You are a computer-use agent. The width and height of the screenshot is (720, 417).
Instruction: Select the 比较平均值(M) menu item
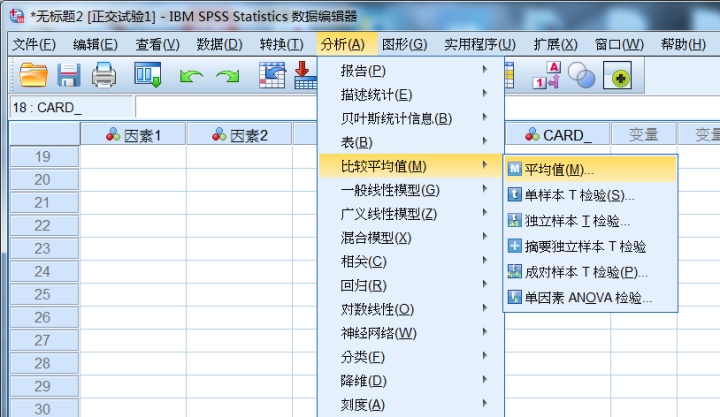coord(411,166)
